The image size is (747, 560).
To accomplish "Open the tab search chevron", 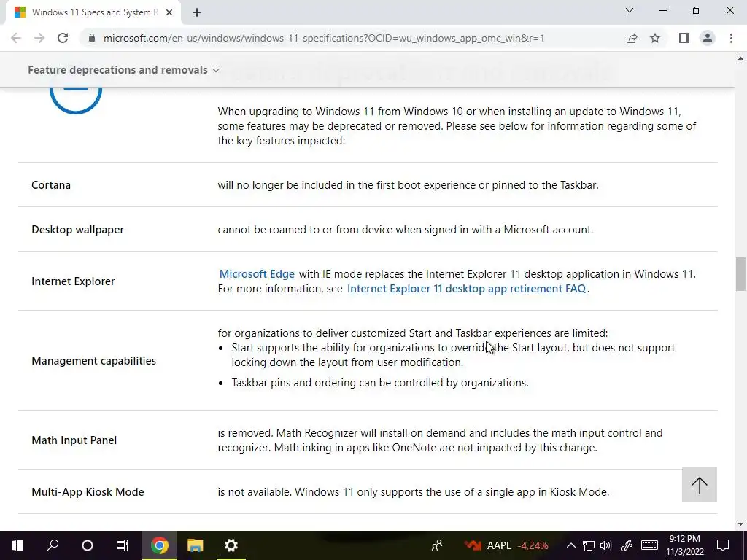I will 630,10.
